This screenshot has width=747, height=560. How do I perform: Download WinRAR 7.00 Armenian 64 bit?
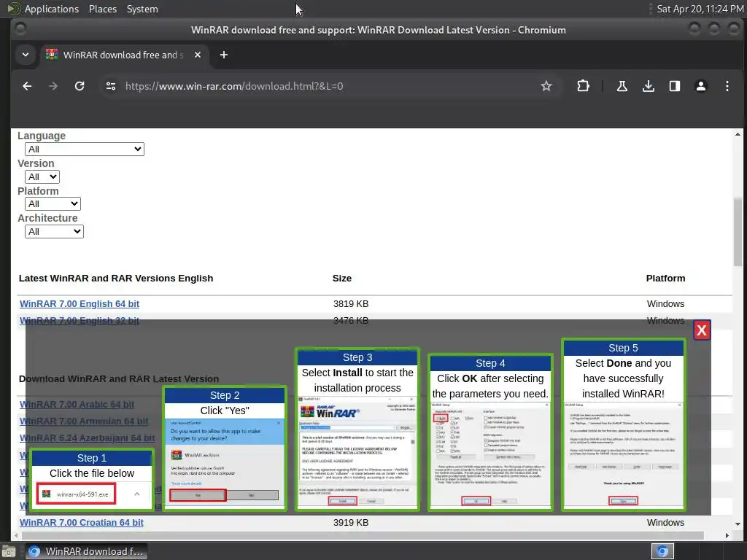84,421
